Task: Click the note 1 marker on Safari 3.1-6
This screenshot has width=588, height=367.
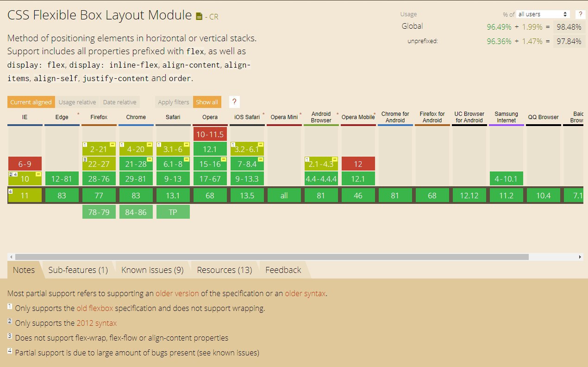Action: pyautogui.click(x=159, y=145)
